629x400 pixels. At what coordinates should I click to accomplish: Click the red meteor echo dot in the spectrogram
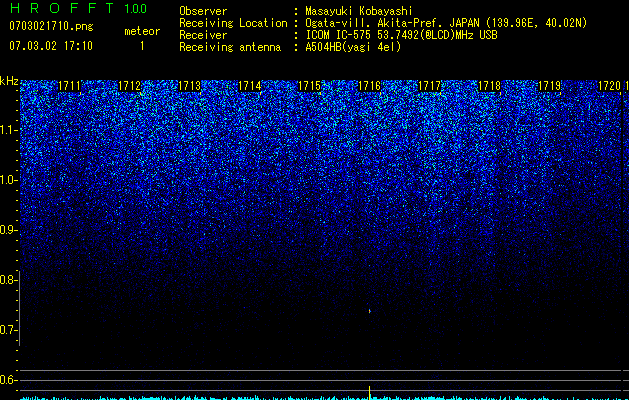click(369, 311)
